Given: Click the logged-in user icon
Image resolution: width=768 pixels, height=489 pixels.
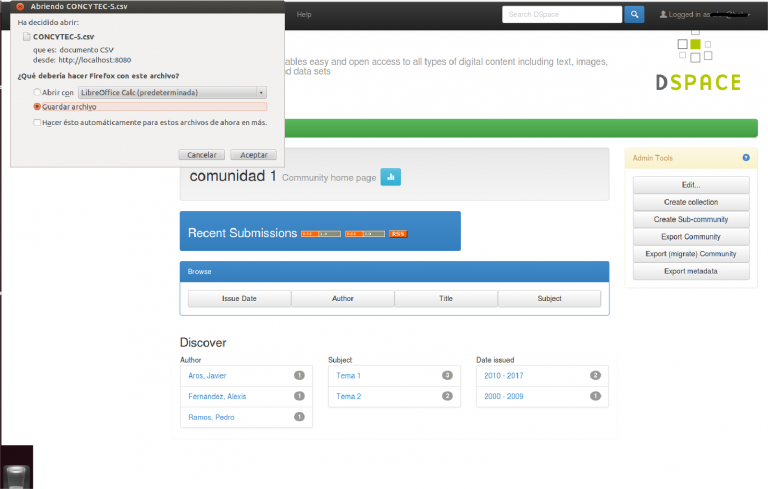Looking at the screenshot, I should tap(665, 15).
